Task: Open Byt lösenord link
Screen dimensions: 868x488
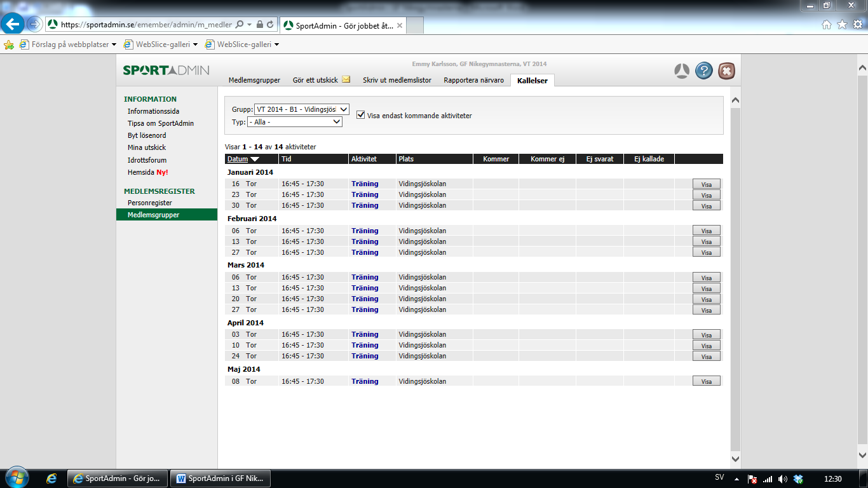Action: click(x=147, y=135)
